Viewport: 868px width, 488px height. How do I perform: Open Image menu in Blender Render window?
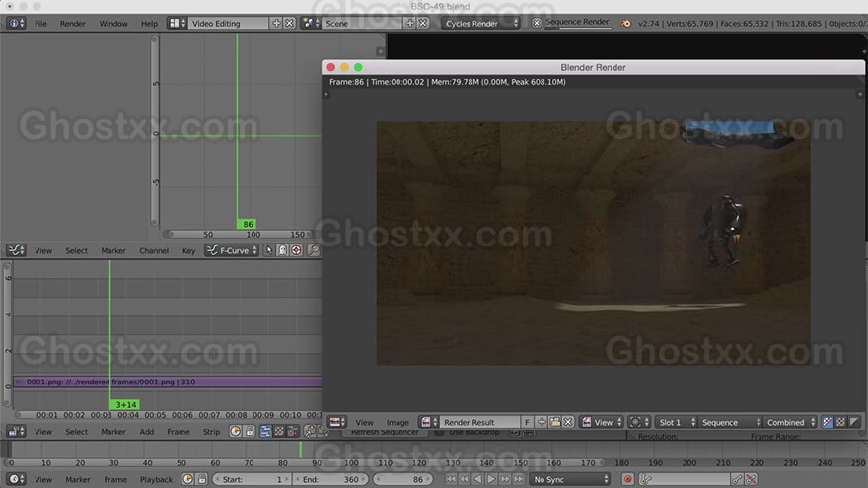click(398, 422)
